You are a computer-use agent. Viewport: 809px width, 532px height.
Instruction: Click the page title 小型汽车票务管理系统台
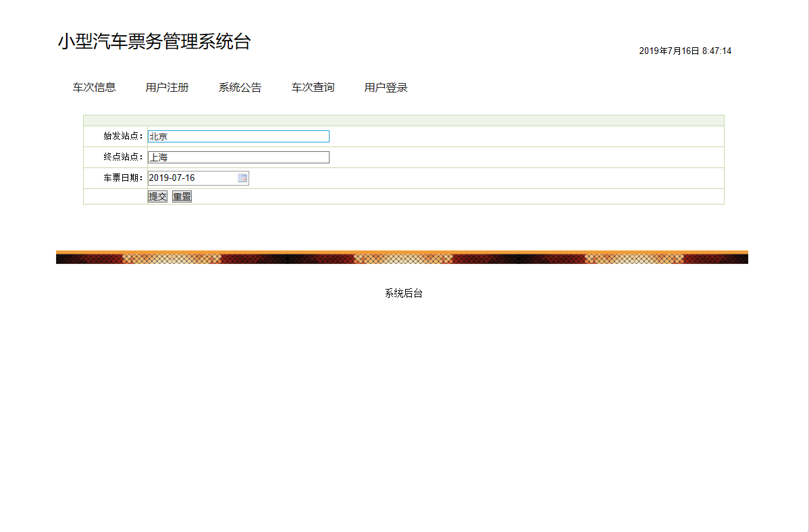(154, 41)
